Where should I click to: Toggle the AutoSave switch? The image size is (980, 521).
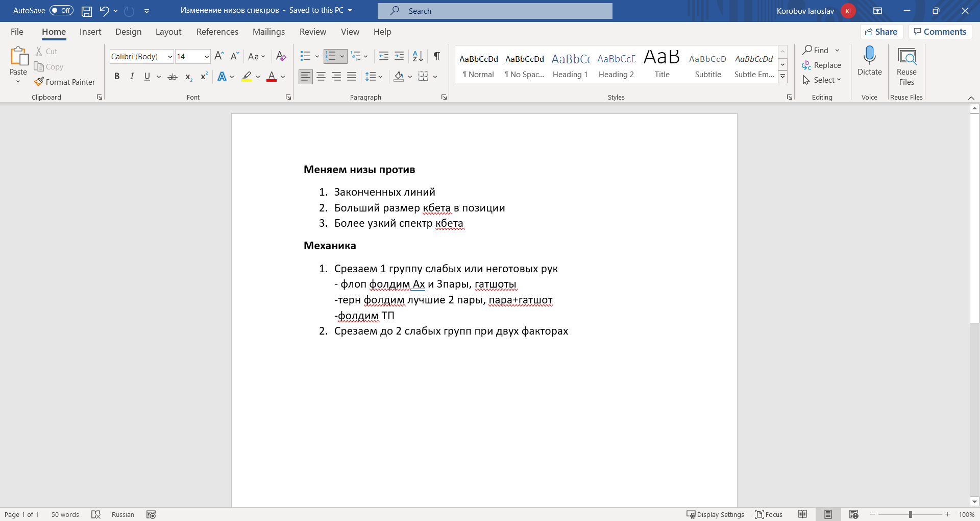coord(61,10)
